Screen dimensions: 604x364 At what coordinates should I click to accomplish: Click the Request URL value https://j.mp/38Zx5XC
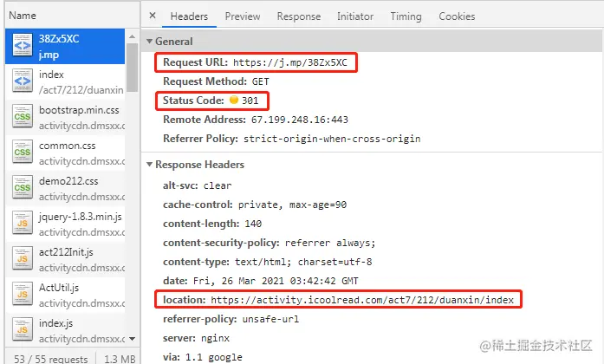coord(290,62)
